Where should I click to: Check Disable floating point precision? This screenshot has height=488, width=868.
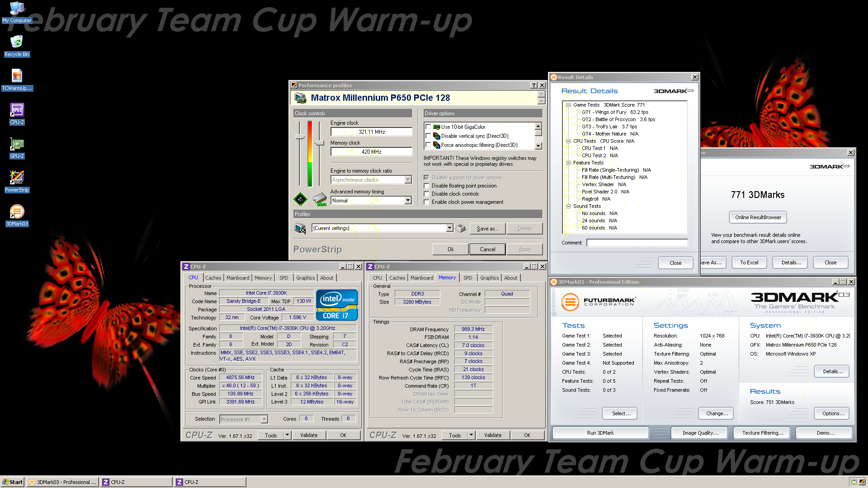coord(426,186)
